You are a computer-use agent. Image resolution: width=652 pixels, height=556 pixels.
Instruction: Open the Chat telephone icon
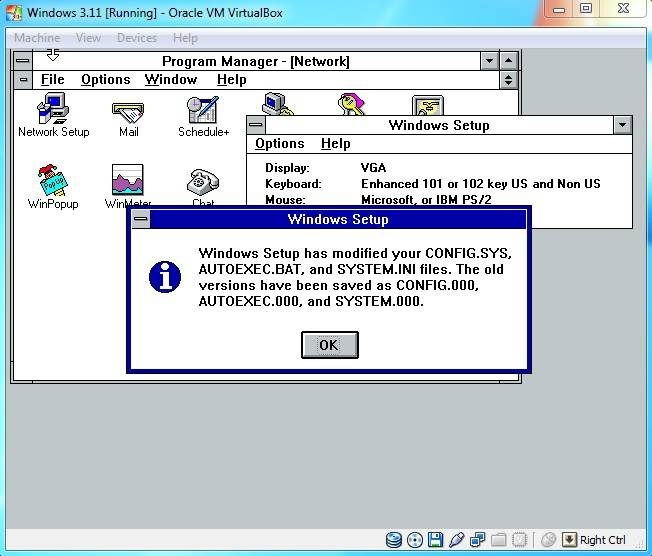(x=203, y=182)
